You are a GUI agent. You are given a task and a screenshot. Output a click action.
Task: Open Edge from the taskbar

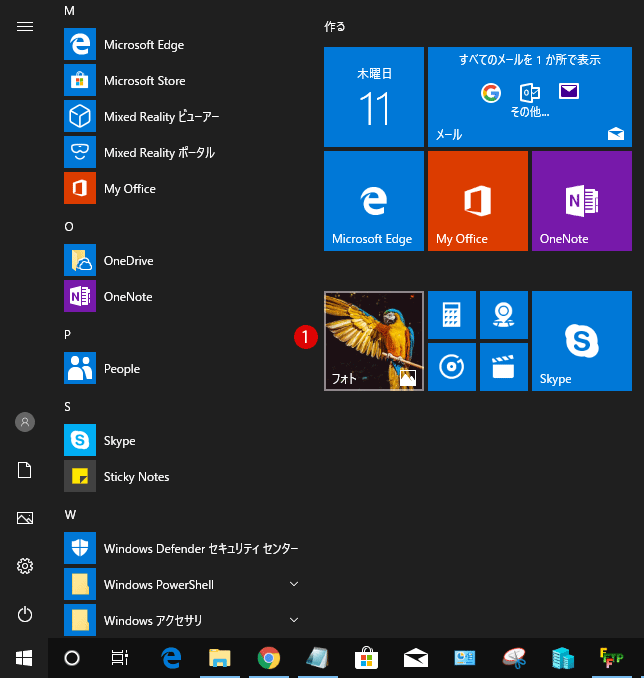pos(171,658)
